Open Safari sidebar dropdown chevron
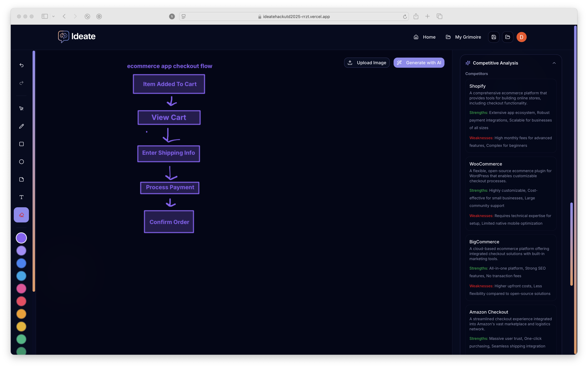Viewport: 588px width, 368px height. click(x=53, y=17)
